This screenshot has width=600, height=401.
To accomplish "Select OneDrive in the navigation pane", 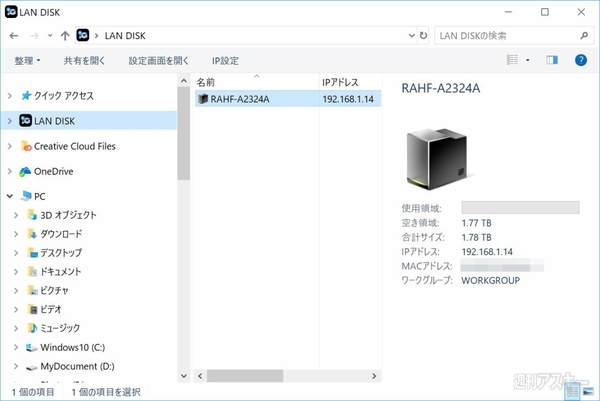I will pyautogui.click(x=46, y=171).
